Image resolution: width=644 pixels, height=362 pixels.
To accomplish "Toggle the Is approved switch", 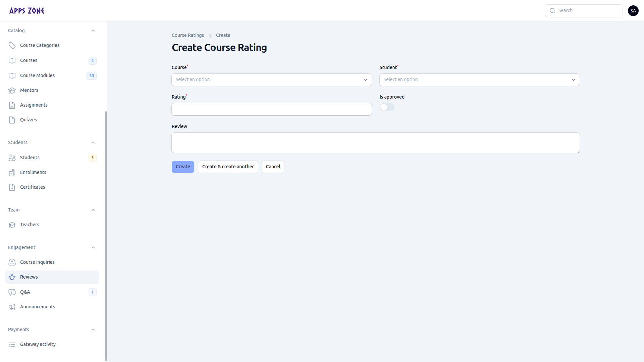I will (387, 107).
